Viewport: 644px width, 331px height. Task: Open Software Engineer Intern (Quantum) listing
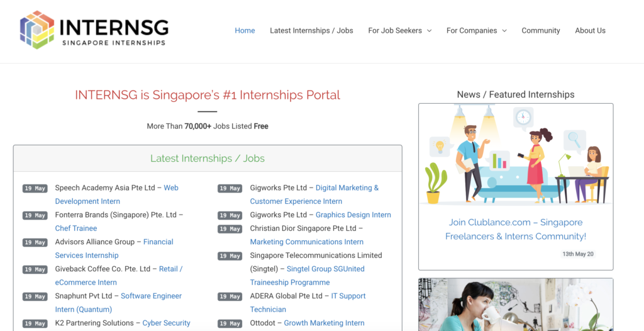pyautogui.click(x=118, y=303)
